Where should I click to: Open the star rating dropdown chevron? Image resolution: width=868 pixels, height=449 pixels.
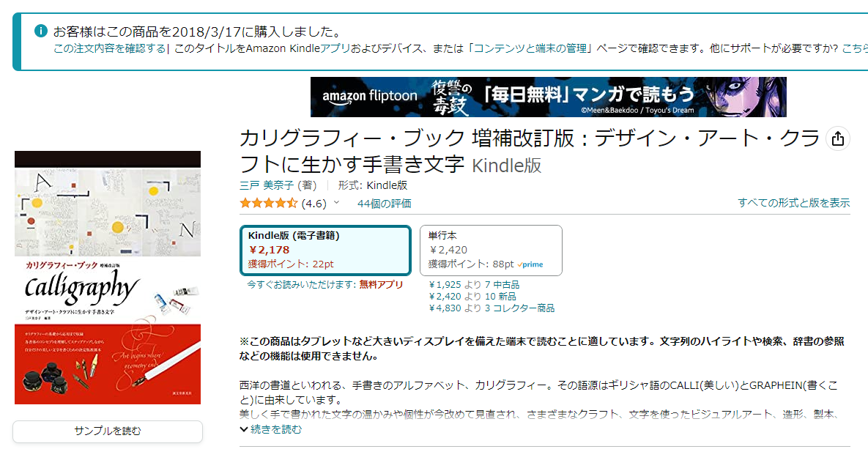(336, 203)
